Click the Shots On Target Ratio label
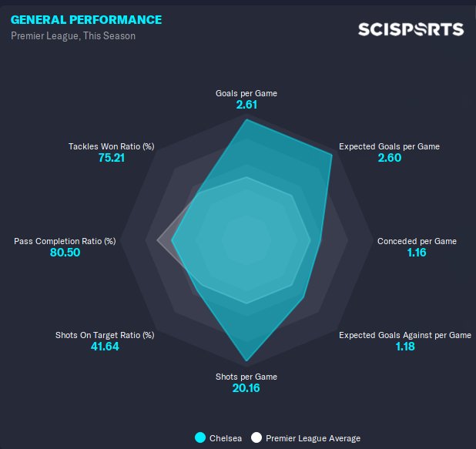 click(x=105, y=335)
